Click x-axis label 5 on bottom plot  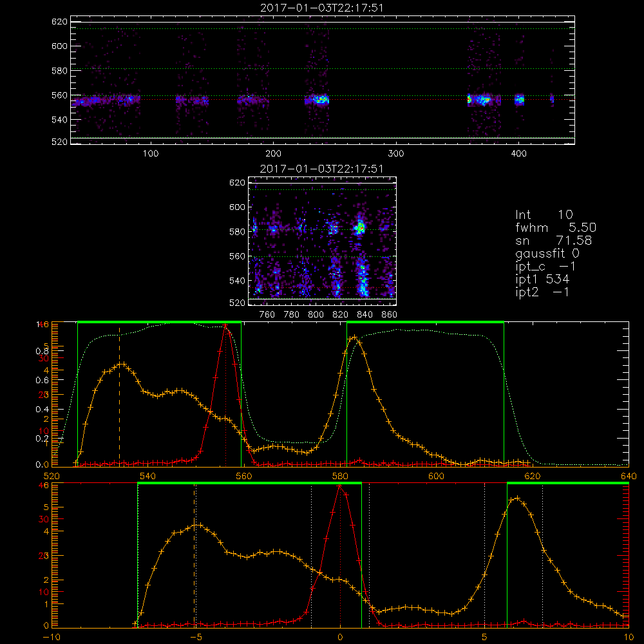click(485, 638)
